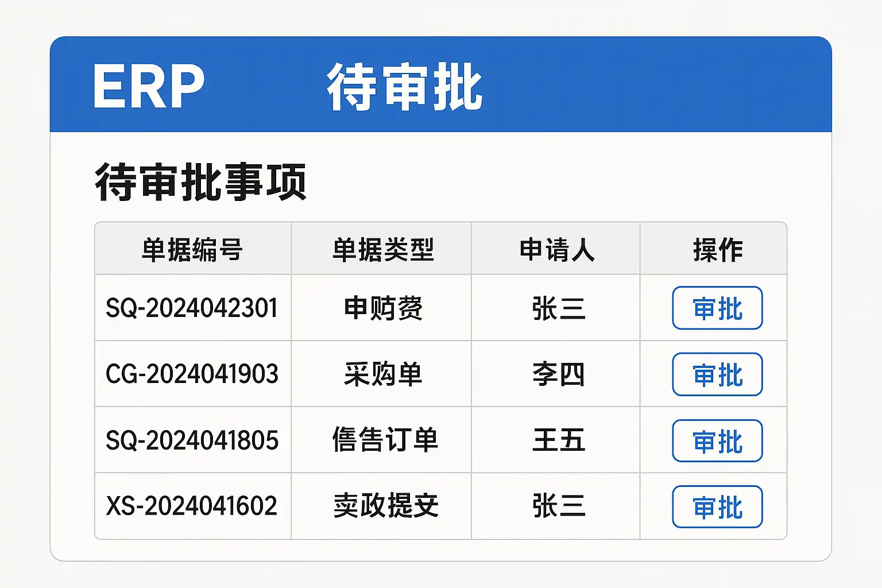882x588 pixels.
Task: Click applicant 张三 in SQ-2024042301 row
Action: click(x=558, y=308)
